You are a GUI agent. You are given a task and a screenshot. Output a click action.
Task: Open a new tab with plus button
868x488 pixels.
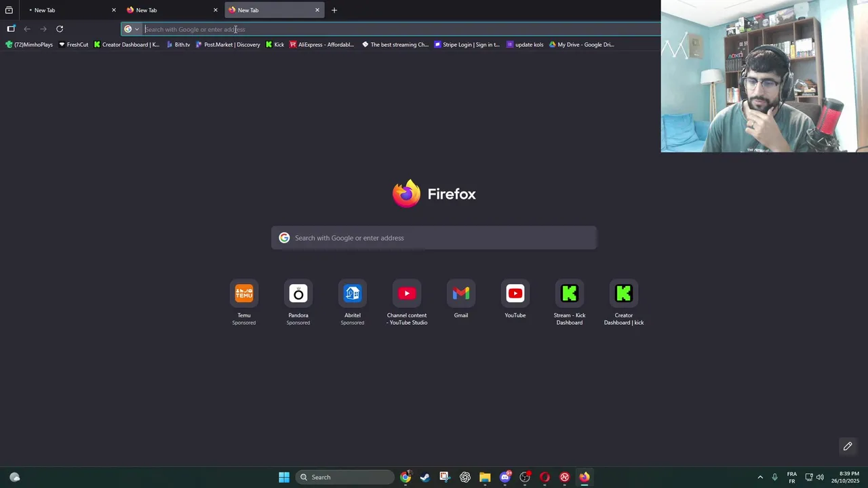[334, 10]
